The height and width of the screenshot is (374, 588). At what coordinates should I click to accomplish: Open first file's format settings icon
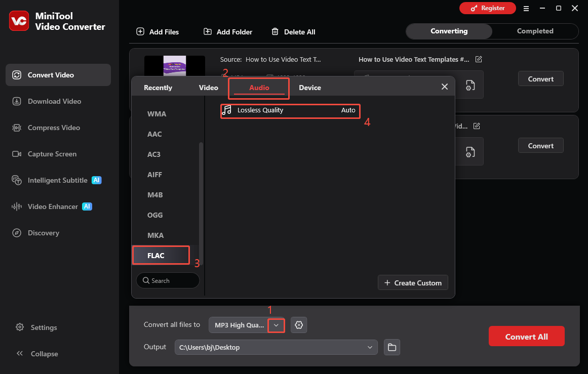tap(471, 86)
